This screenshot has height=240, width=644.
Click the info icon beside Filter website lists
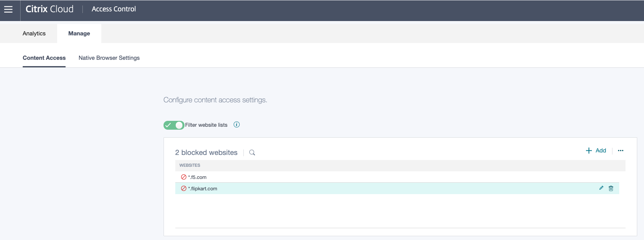pyautogui.click(x=237, y=125)
